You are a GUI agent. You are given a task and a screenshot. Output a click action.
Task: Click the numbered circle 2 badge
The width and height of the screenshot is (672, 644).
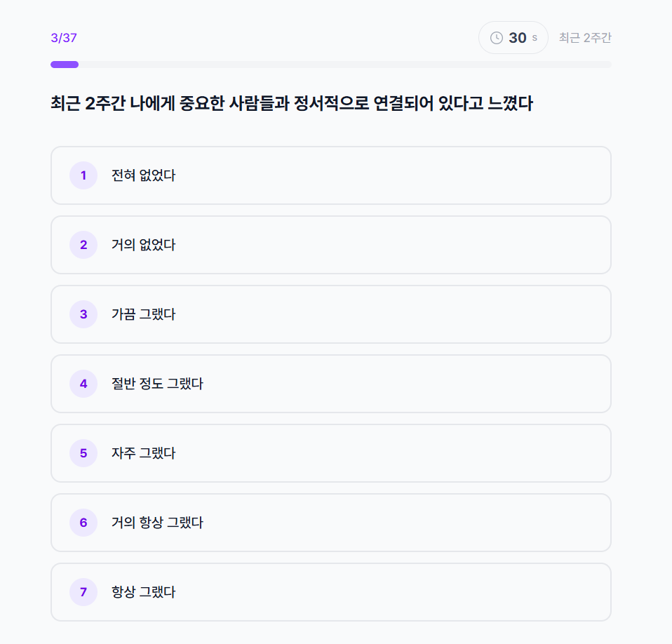coord(83,245)
